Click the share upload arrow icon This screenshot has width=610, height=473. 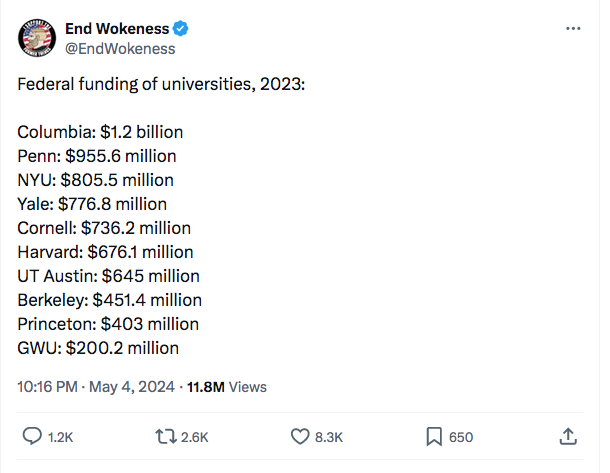click(x=567, y=437)
